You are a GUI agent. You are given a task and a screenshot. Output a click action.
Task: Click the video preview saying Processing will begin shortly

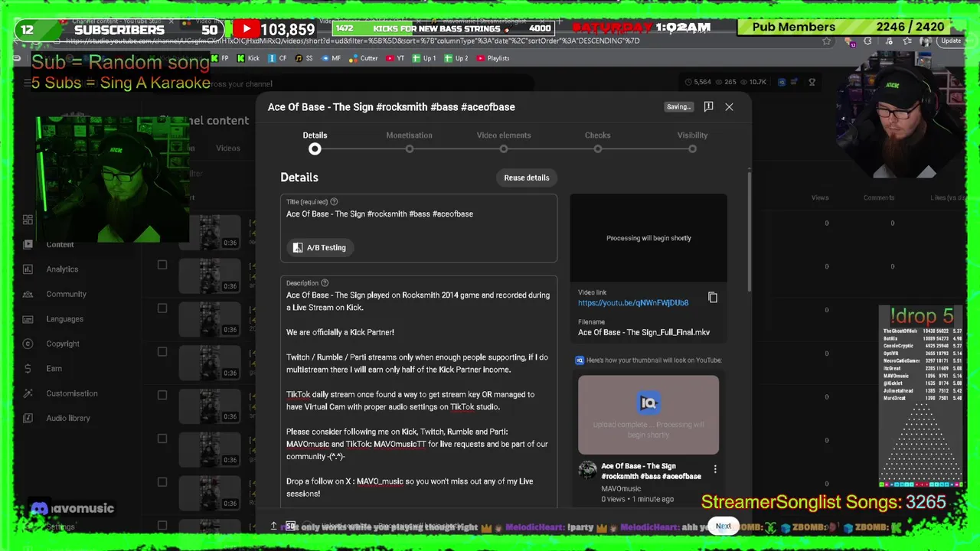pyautogui.click(x=648, y=238)
